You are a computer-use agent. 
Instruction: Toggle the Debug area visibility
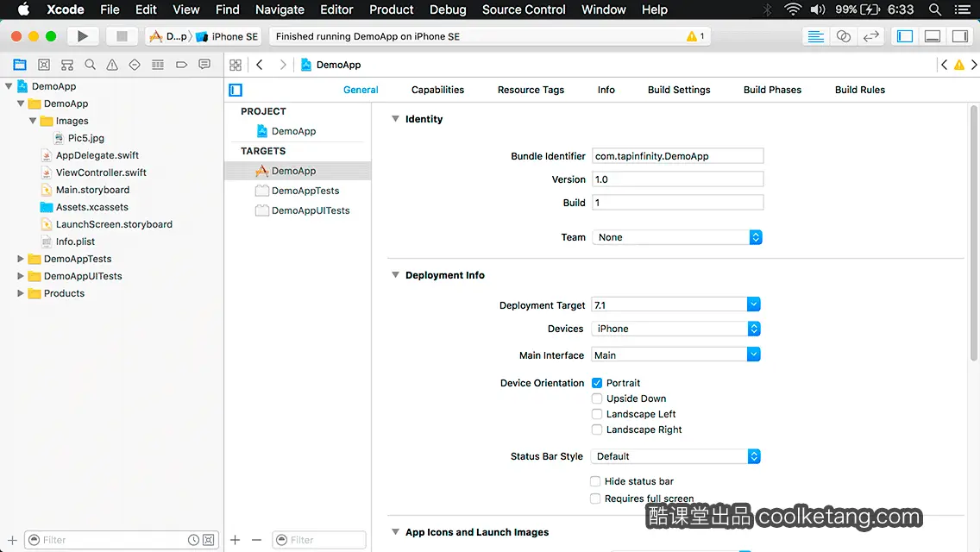(x=933, y=36)
